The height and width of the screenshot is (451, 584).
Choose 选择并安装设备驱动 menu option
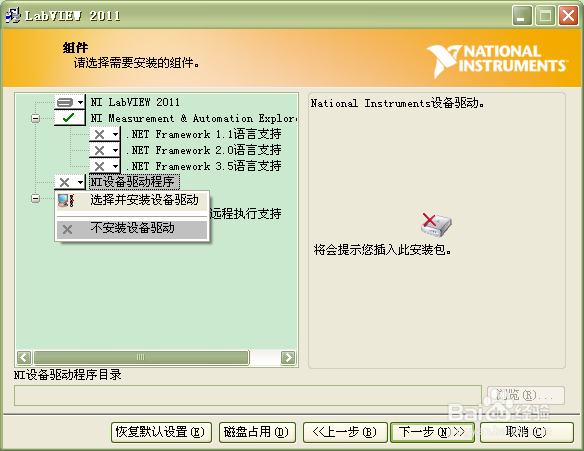[132, 200]
